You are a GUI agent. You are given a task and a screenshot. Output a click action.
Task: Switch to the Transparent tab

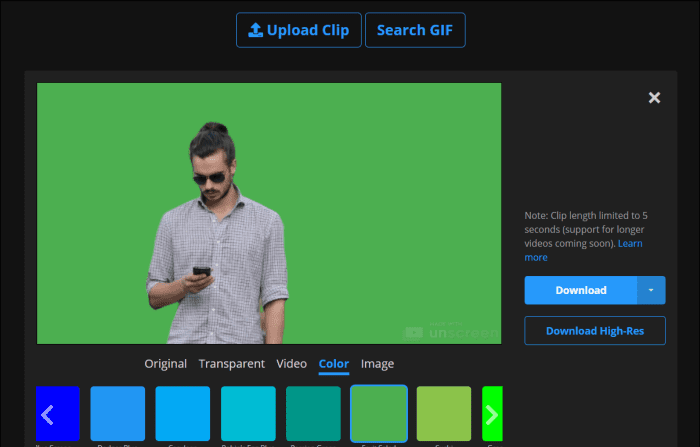(232, 363)
